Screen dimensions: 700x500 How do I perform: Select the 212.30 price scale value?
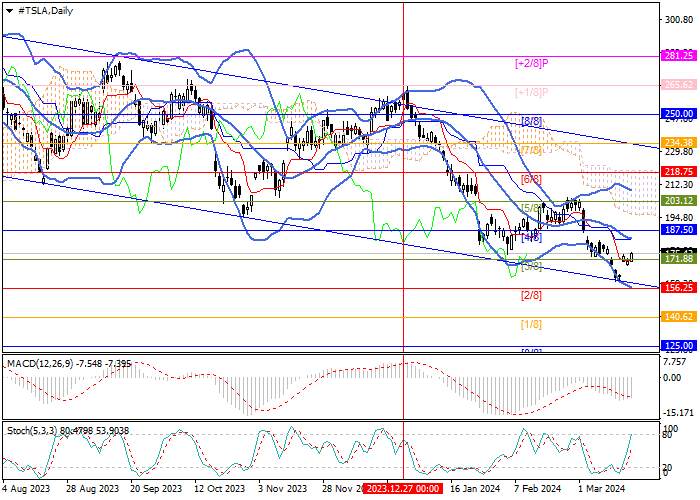tap(678, 184)
